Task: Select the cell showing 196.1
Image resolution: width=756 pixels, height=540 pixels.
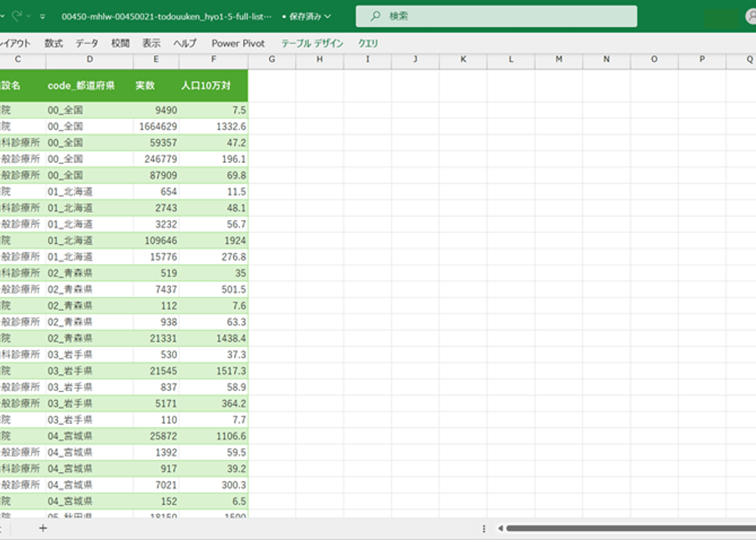Action: point(214,159)
